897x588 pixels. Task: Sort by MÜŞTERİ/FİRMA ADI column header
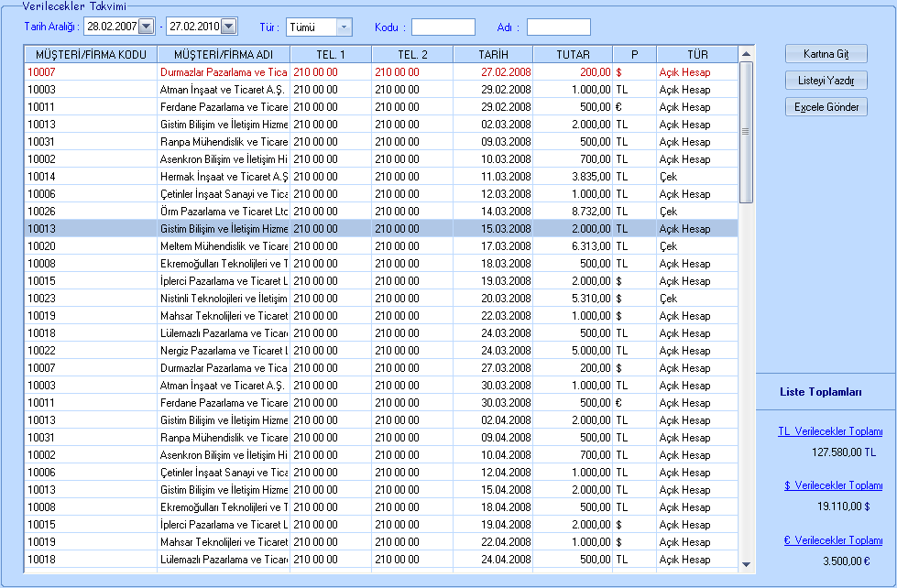(224, 54)
